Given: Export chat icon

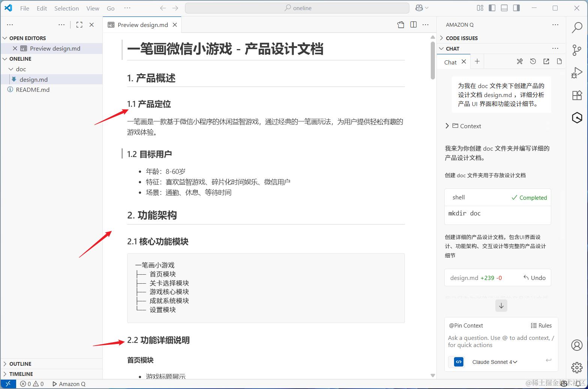Looking at the screenshot, I should coord(546,61).
